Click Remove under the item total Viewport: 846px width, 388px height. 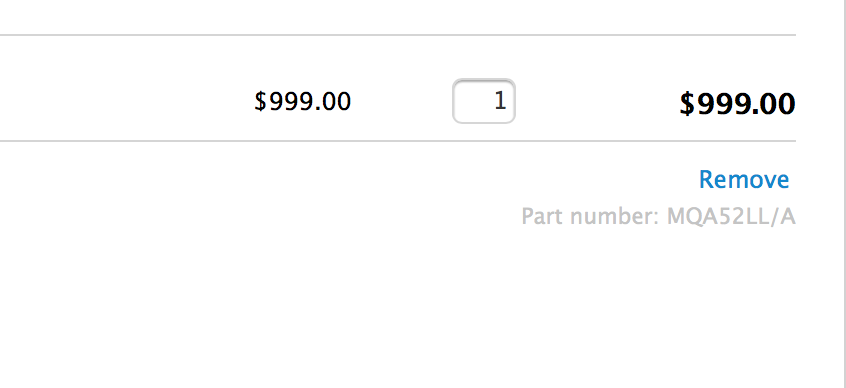click(x=744, y=180)
